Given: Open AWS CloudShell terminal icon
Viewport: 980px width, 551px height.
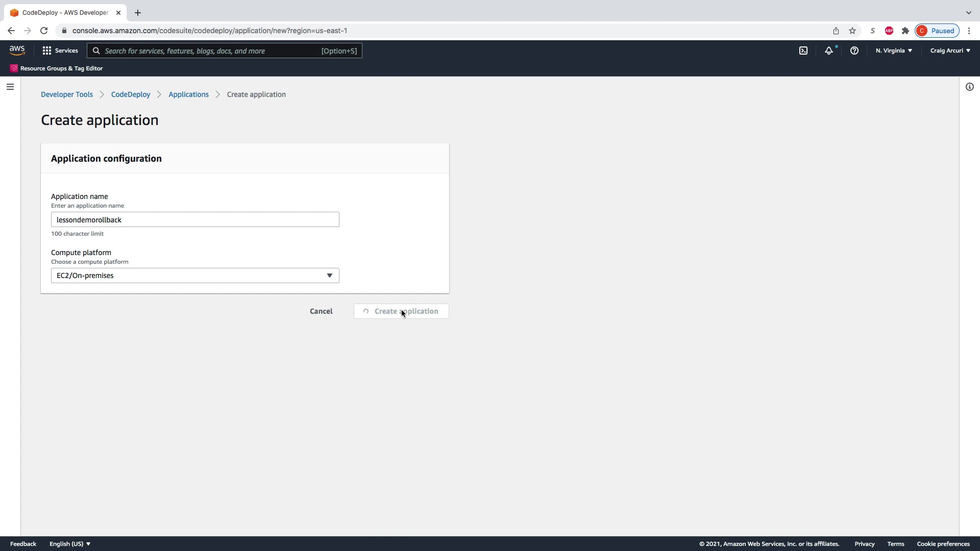Looking at the screenshot, I should tap(803, 51).
